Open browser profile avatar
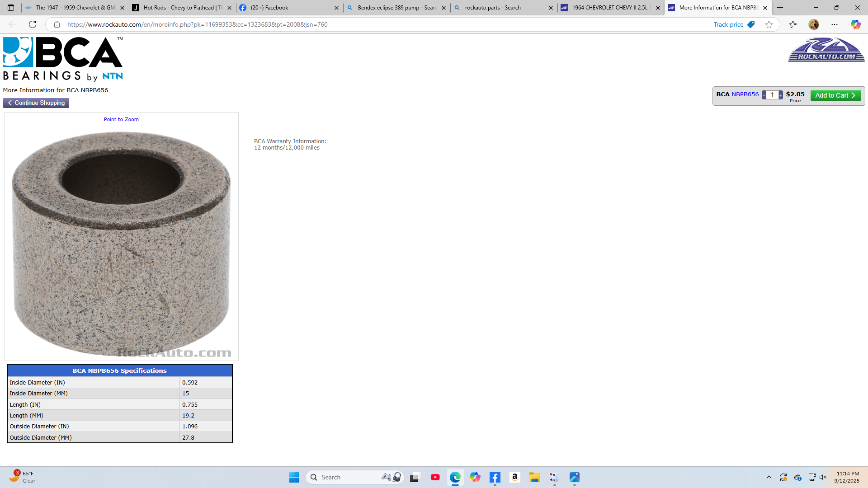This screenshot has height=488, width=868. [813, 24]
